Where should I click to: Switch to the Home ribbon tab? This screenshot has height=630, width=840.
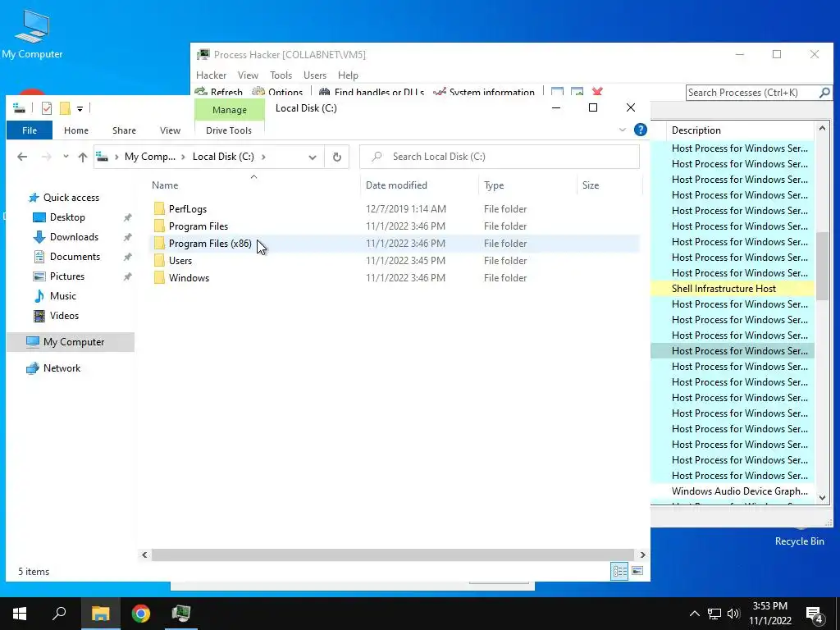[76, 130]
